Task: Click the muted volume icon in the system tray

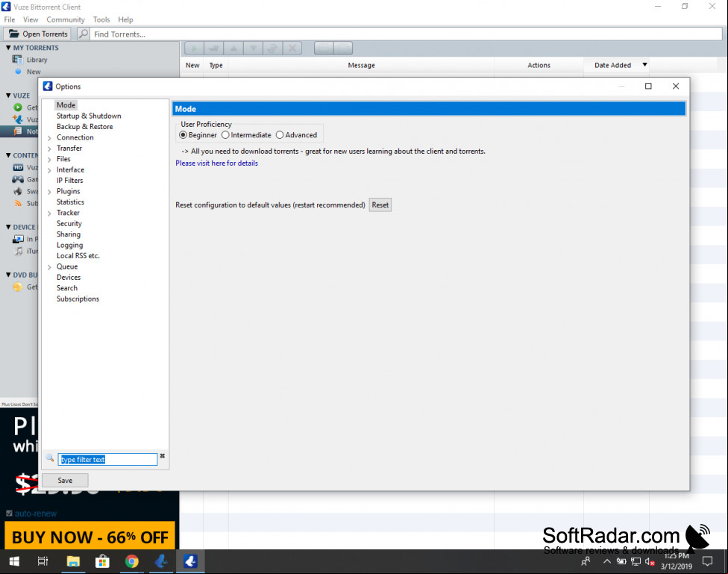Action: [650, 562]
